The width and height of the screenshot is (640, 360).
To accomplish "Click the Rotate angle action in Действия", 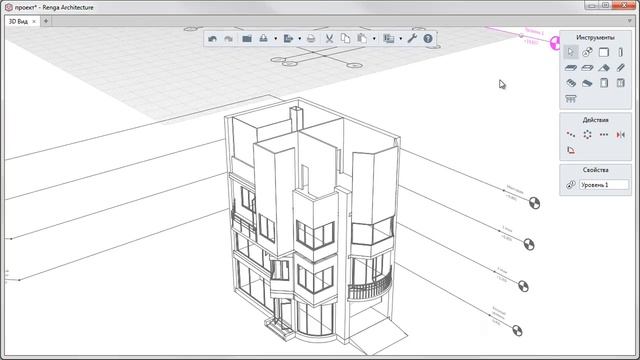I will pyautogui.click(x=571, y=150).
